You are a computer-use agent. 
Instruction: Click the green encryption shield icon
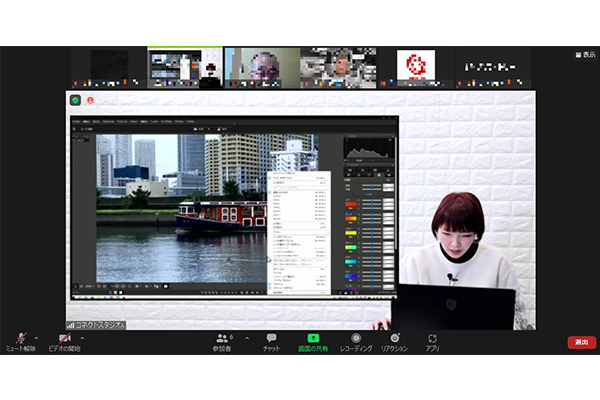[75, 100]
